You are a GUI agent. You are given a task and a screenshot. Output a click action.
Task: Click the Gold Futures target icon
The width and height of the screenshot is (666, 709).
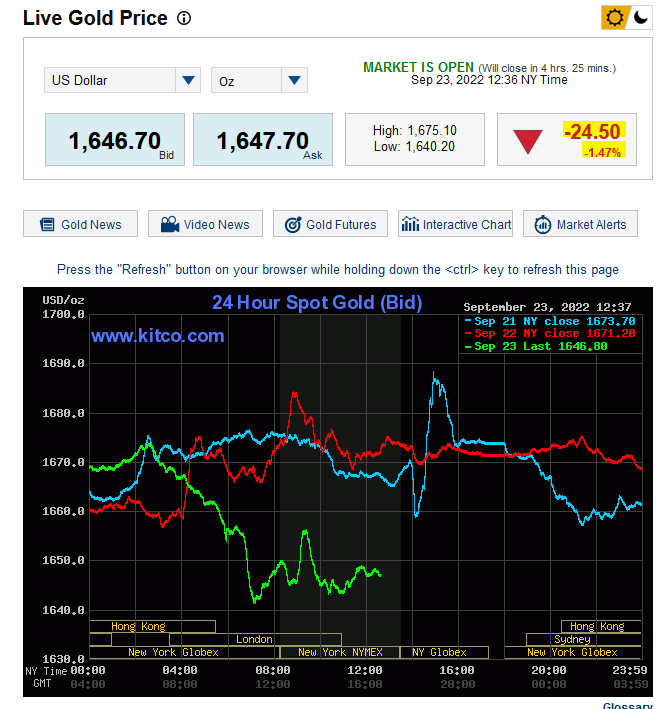tap(293, 224)
